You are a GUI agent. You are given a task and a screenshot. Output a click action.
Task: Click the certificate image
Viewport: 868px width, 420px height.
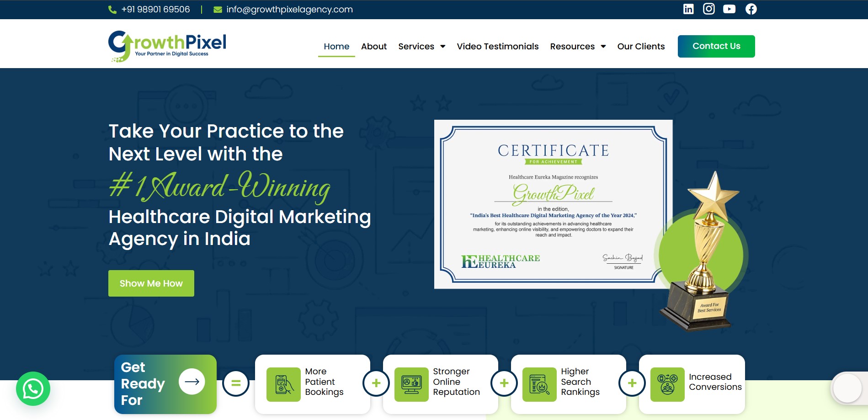[x=553, y=204]
